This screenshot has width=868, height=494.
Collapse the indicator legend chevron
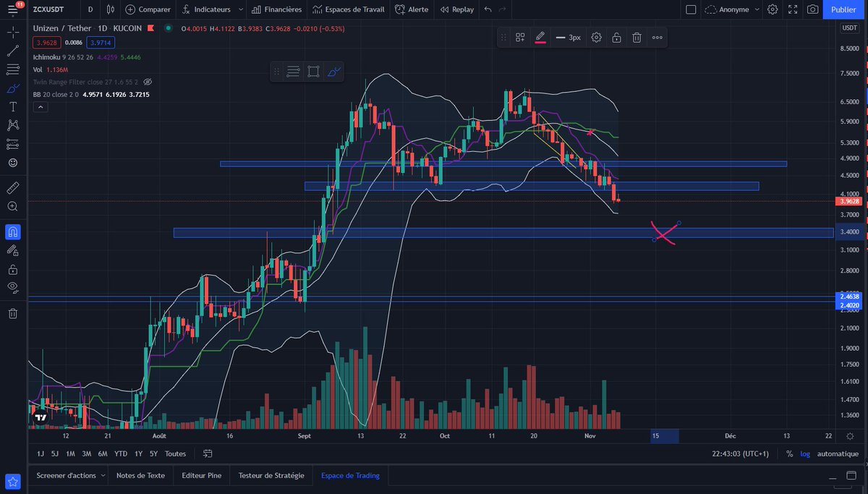pyautogui.click(x=40, y=107)
